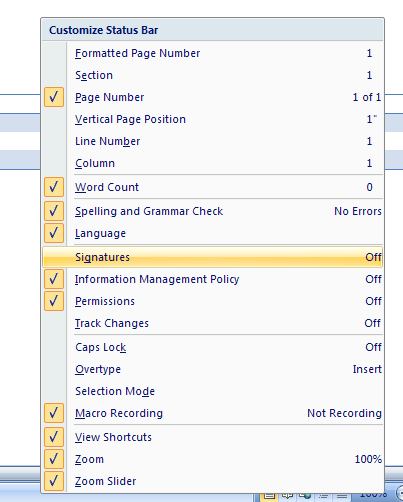Switch to Web Layout view in the status bar
403x502 pixels.
[305, 496]
